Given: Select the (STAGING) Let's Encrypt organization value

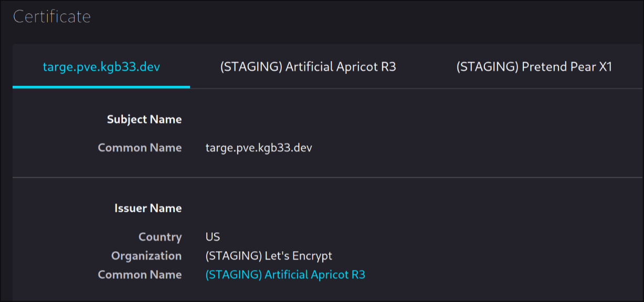Looking at the screenshot, I should [x=269, y=255].
